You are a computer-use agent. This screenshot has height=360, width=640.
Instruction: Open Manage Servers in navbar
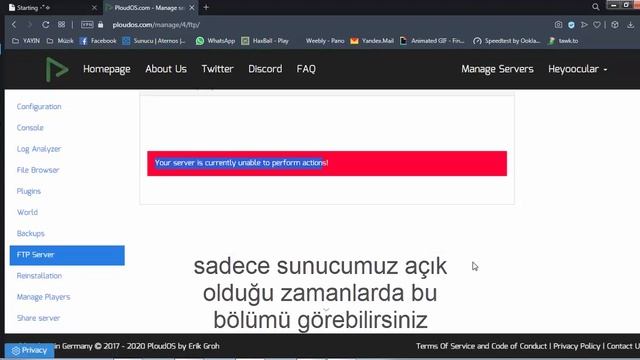pyautogui.click(x=497, y=69)
